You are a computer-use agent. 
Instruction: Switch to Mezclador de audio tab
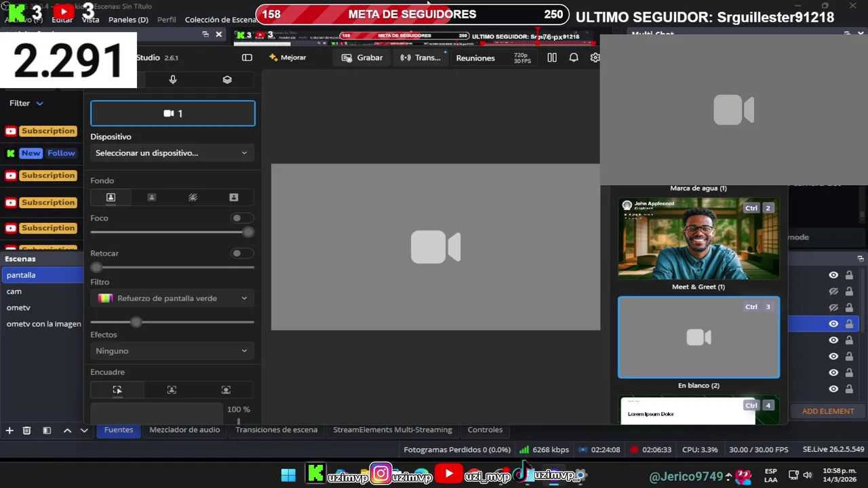[184, 430]
